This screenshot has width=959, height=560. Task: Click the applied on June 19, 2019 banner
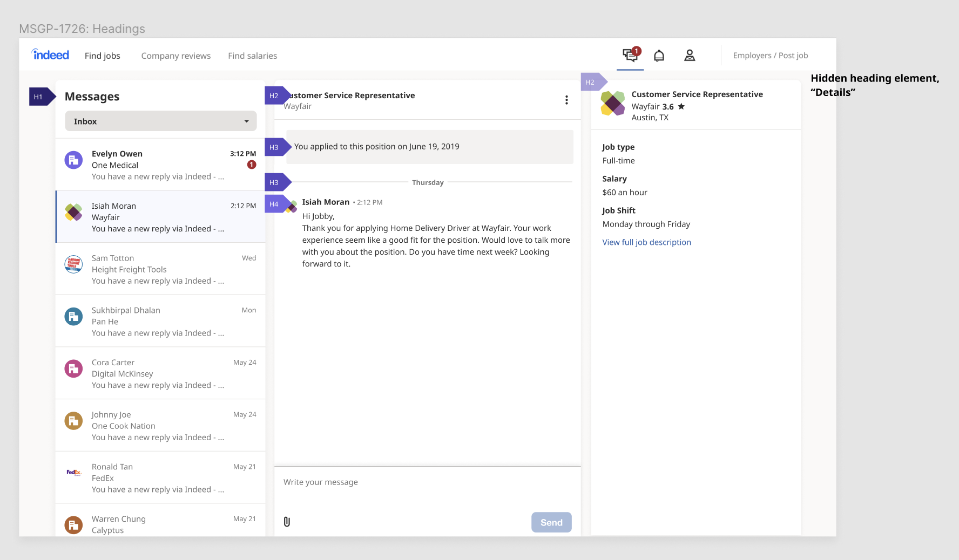point(429,147)
